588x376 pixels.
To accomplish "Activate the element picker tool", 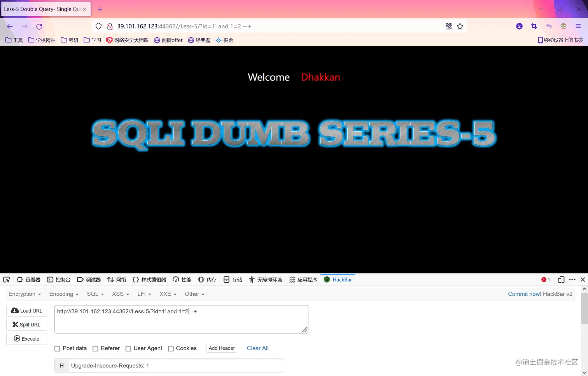I will (x=7, y=280).
